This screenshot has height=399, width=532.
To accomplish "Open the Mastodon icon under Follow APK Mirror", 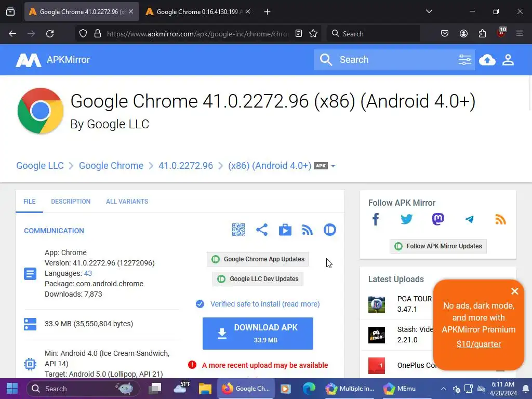I will (438, 219).
